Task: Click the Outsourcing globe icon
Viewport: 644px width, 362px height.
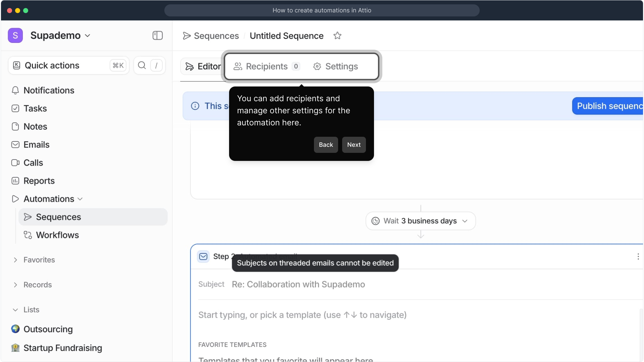Action: click(15, 329)
